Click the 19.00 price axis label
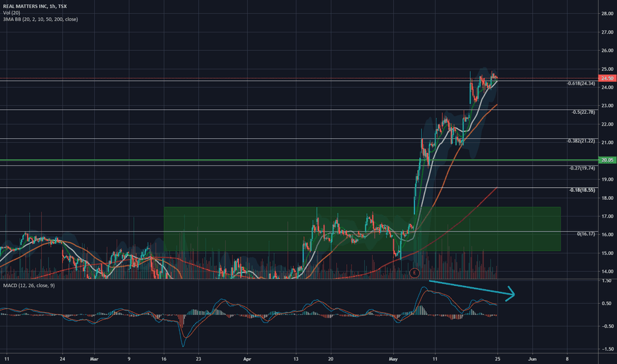617x364 pixels. click(x=608, y=179)
